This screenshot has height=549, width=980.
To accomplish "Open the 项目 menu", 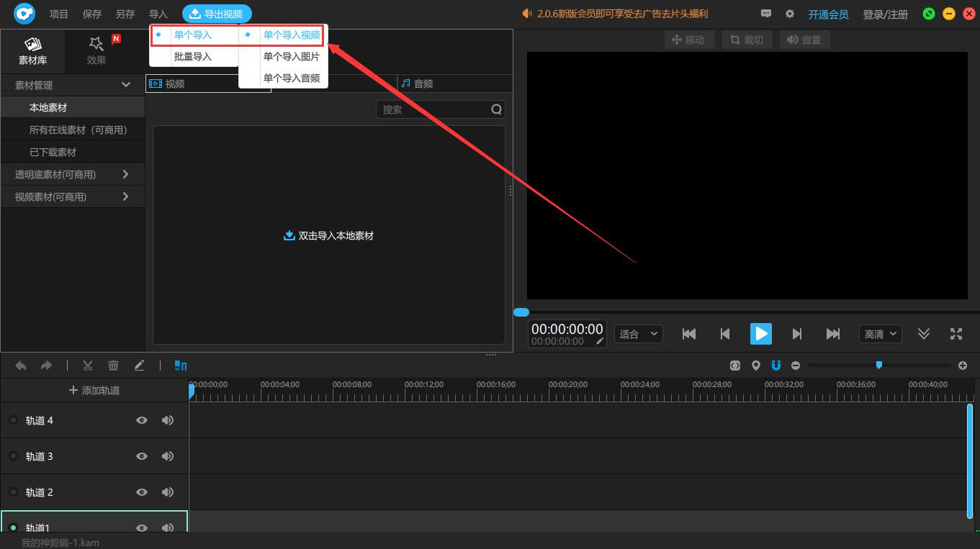I will click(59, 14).
